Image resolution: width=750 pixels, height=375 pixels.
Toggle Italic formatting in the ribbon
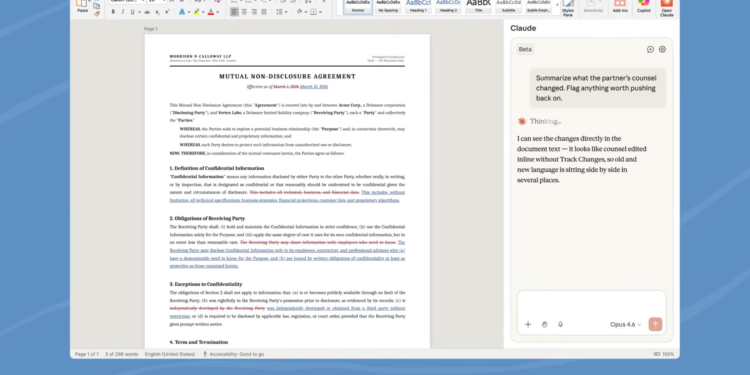point(123,12)
